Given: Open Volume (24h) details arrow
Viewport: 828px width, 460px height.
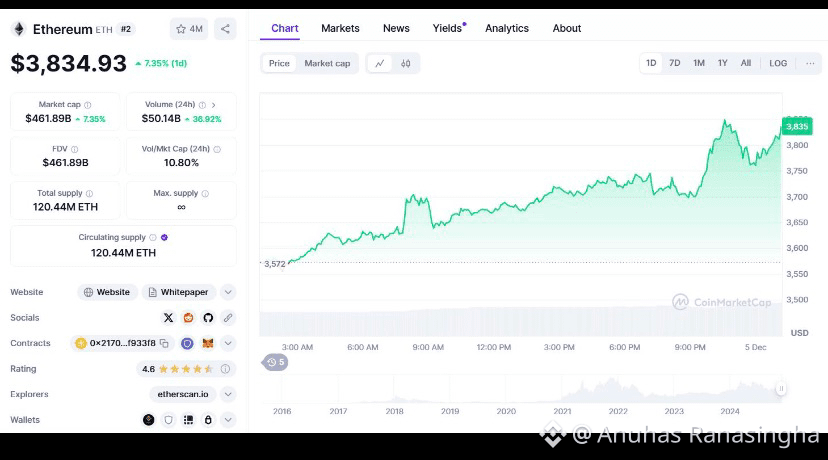Looking at the screenshot, I should 213,105.
